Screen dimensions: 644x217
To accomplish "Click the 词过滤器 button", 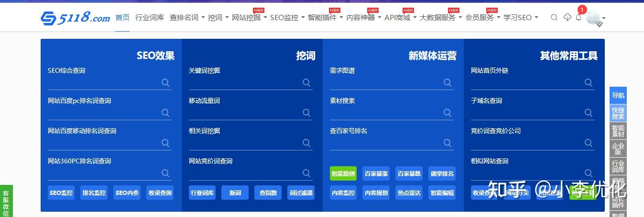I will point(301,193).
